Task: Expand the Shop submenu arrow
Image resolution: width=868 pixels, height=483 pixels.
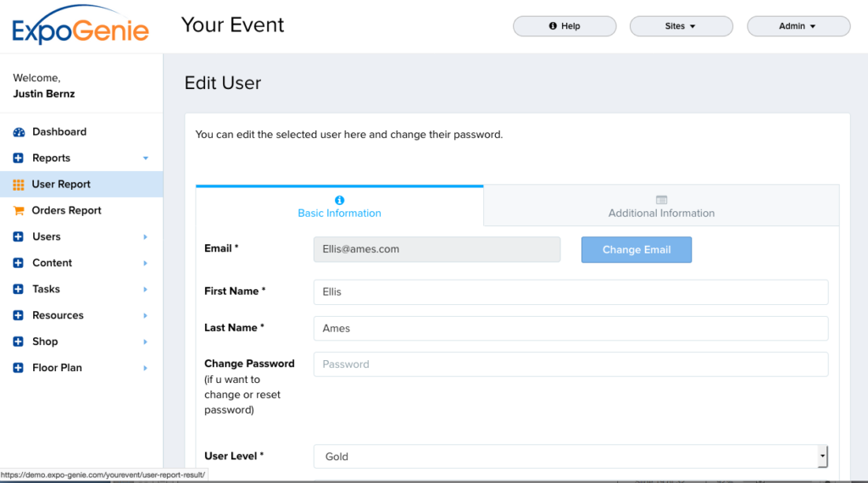Action: 146,342
